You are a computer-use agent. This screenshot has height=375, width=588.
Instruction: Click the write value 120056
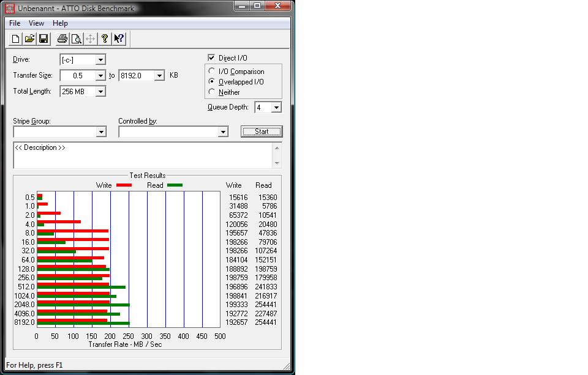coord(236,225)
